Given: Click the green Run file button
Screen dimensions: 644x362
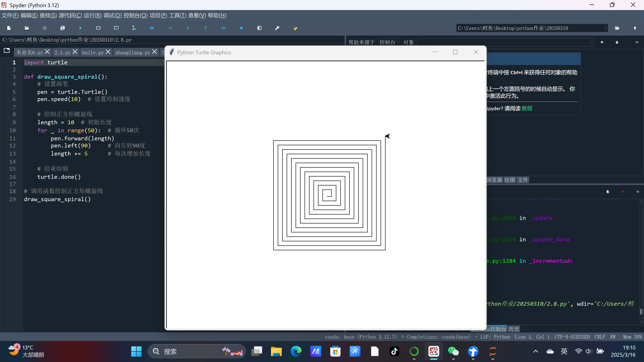Looking at the screenshot, I should (x=80, y=28).
